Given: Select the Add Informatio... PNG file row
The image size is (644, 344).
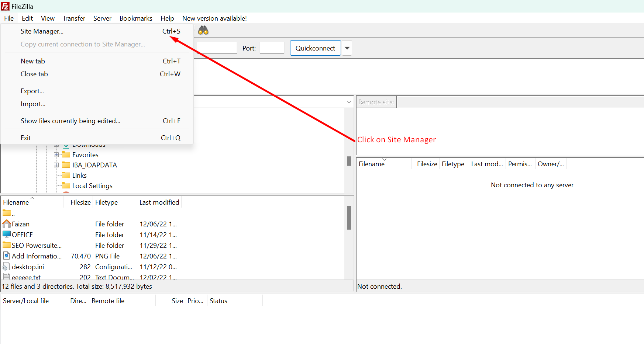Looking at the screenshot, I should coord(90,256).
